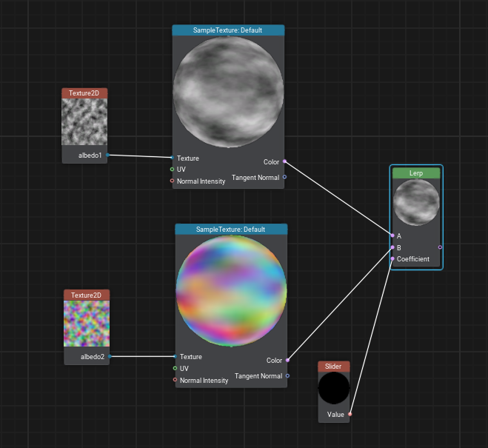Click the Lerp node B input port
488x448 pixels.
392,247
